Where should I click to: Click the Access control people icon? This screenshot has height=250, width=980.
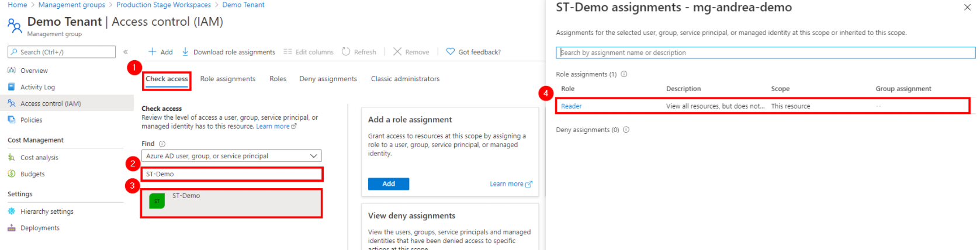pyautogui.click(x=12, y=103)
